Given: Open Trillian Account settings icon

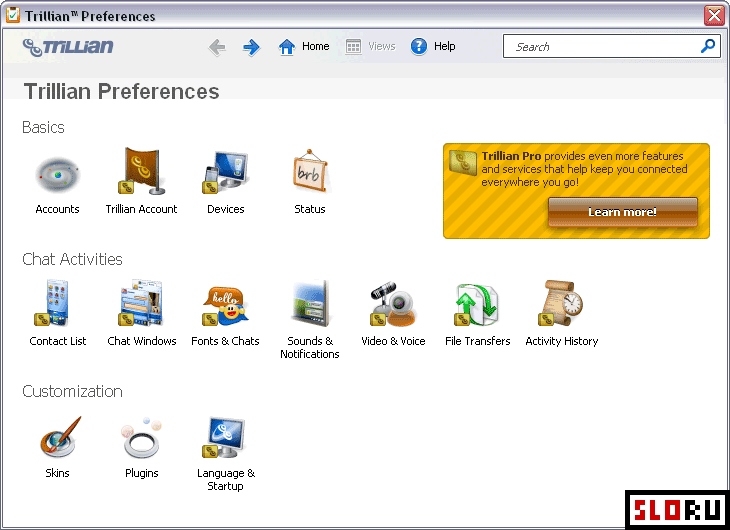Looking at the screenshot, I should tap(141, 171).
